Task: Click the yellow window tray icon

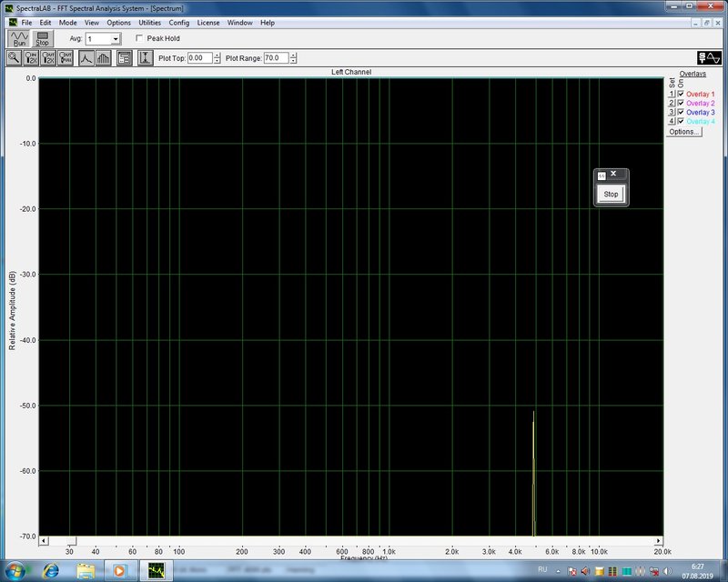Action: click(600, 571)
